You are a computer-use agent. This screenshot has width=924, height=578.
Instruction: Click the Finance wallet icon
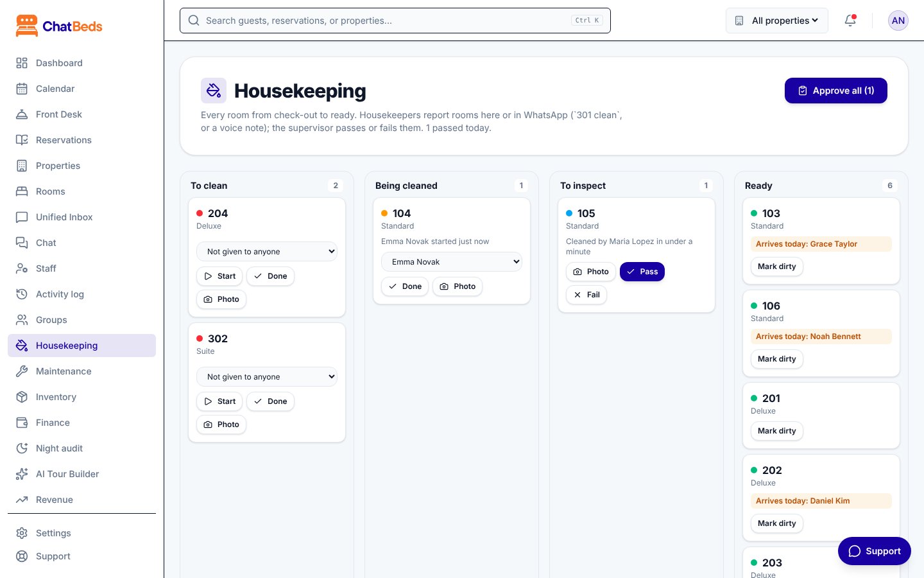pyautogui.click(x=22, y=423)
